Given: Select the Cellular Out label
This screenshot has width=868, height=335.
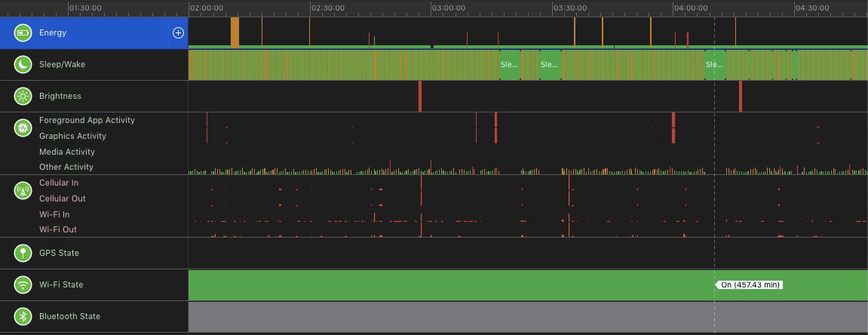Looking at the screenshot, I should (x=62, y=198).
